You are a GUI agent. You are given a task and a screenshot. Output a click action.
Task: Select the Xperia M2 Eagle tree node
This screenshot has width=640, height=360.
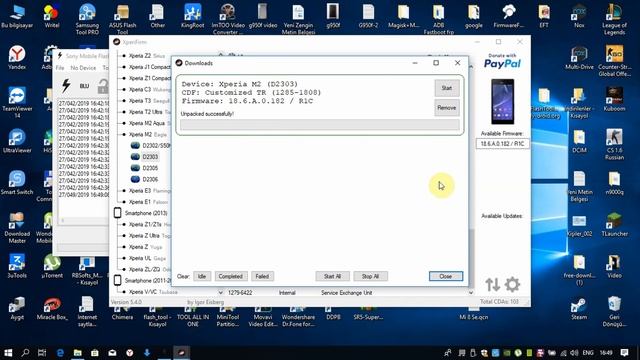147,134
